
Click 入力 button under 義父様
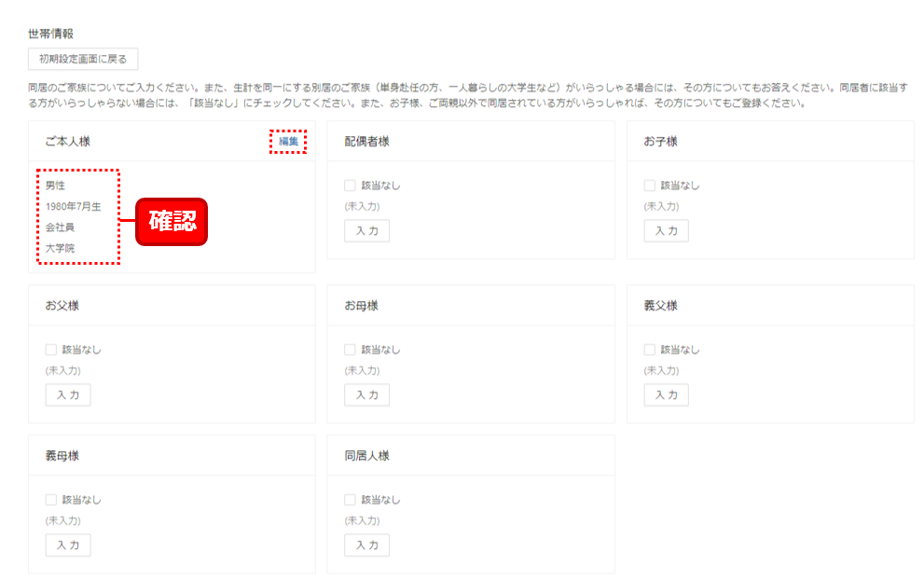(666, 394)
